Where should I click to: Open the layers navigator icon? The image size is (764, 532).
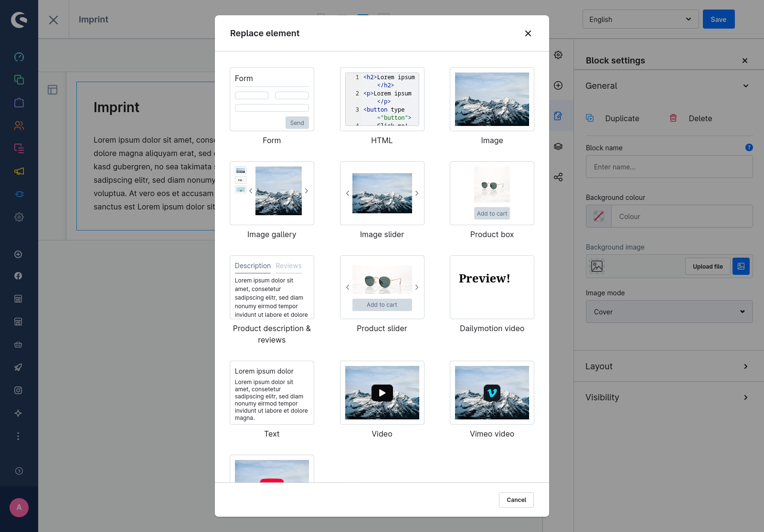tap(558, 146)
